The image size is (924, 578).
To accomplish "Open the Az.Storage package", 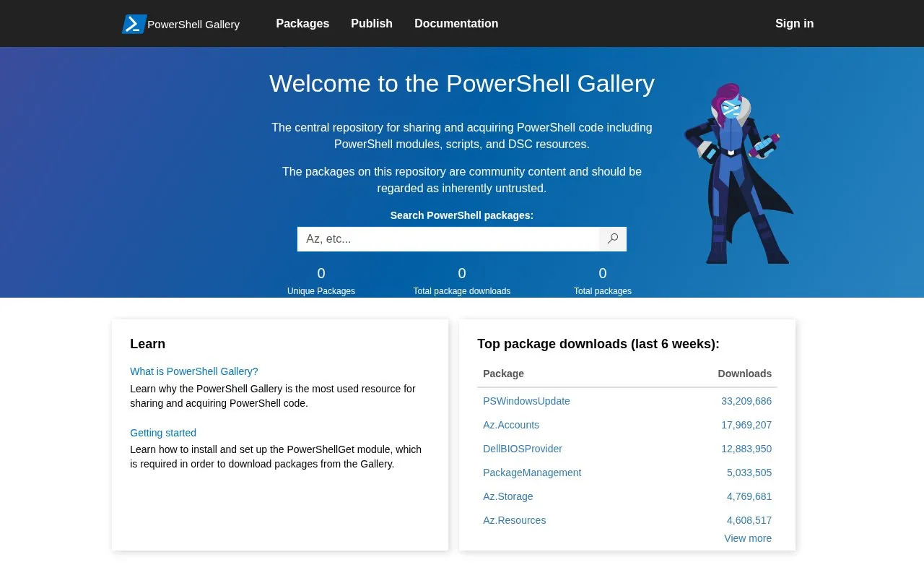I will pyautogui.click(x=508, y=496).
